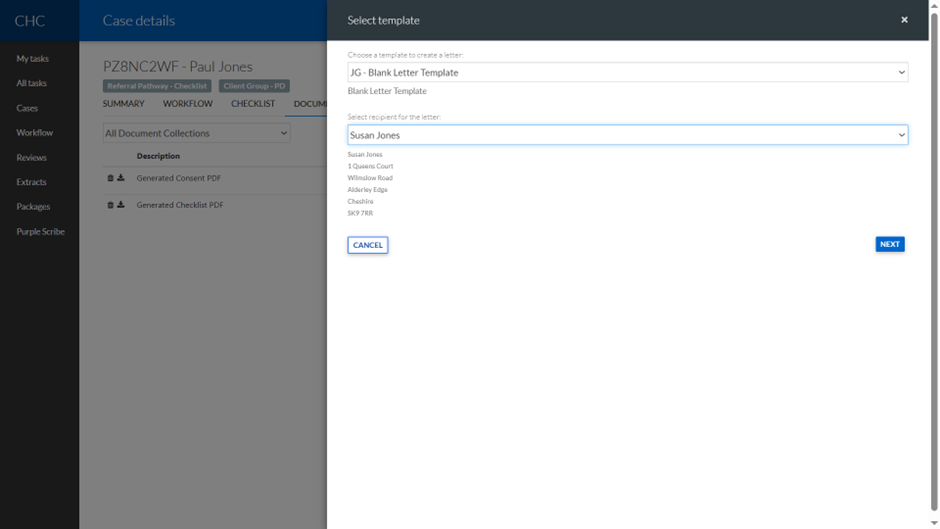Open All tasks in the sidebar
This screenshot has height=529, width=940.
[x=31, y=83]
